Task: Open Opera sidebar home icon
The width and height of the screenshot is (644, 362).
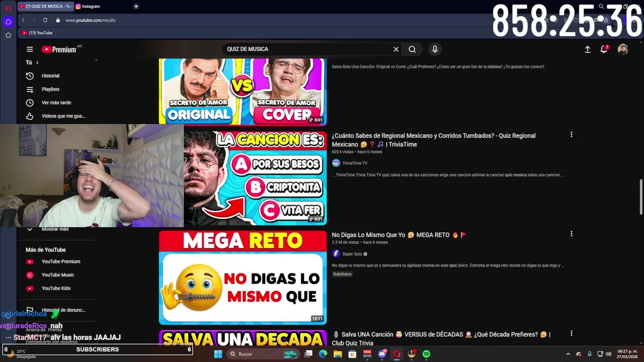Action: 8,22
